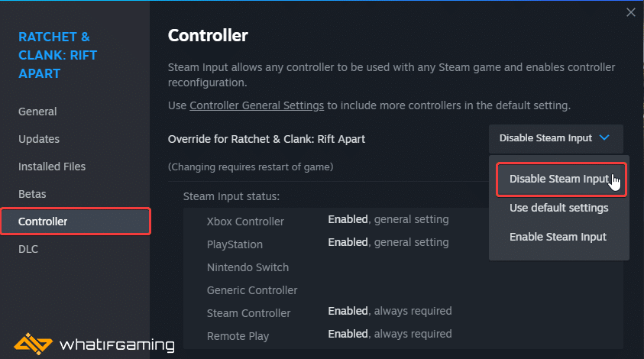Pick Enable Steam Input from dropdown list

click(558, 237)
